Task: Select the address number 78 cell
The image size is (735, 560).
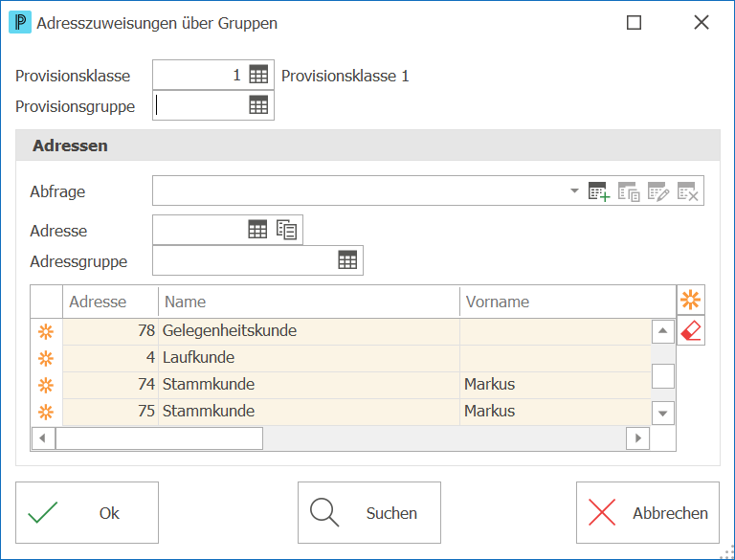Action: [111, 331]
